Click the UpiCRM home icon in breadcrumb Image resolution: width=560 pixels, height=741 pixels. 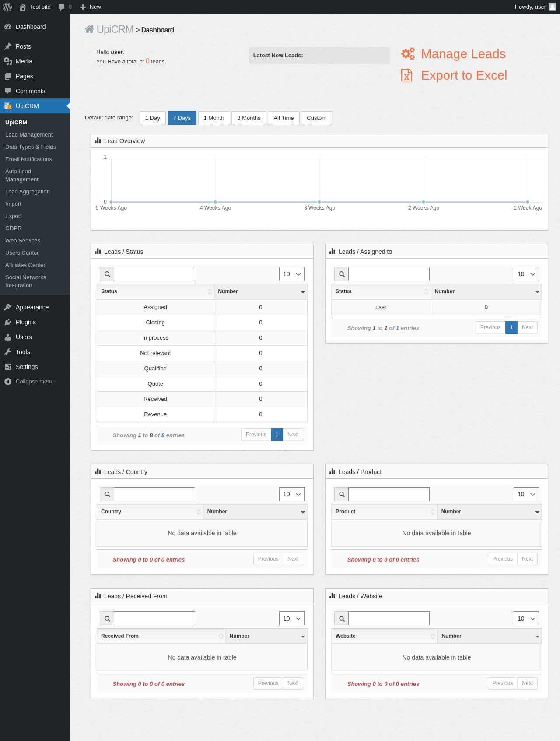[x=89, y=29]
